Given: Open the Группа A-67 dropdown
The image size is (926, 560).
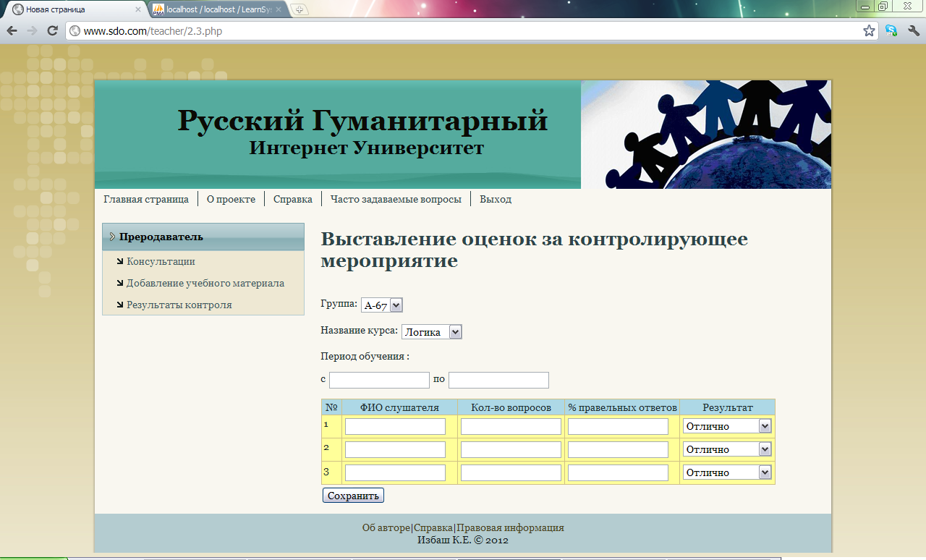Looking at the screenshot, I should (382, 305).
